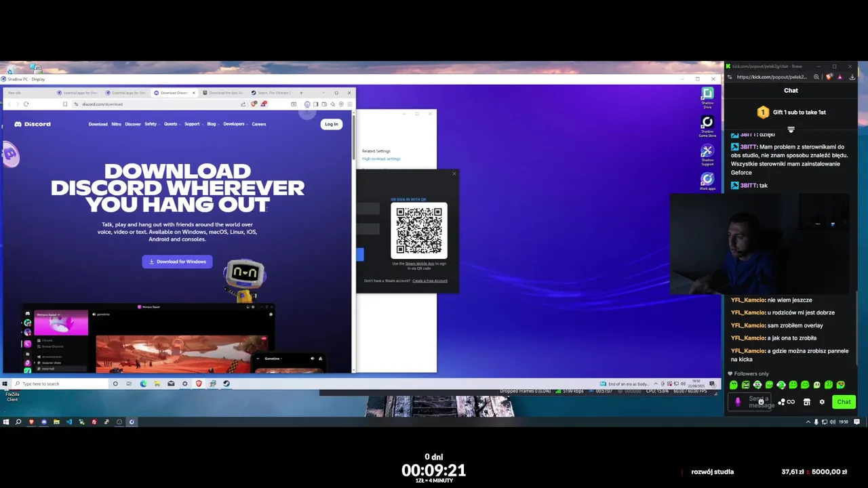The width and height of the screenshot is (868, 488).
Task: Open the Nitro link in Discord nav
Action: pyautogui.click(x=116, y=124)
